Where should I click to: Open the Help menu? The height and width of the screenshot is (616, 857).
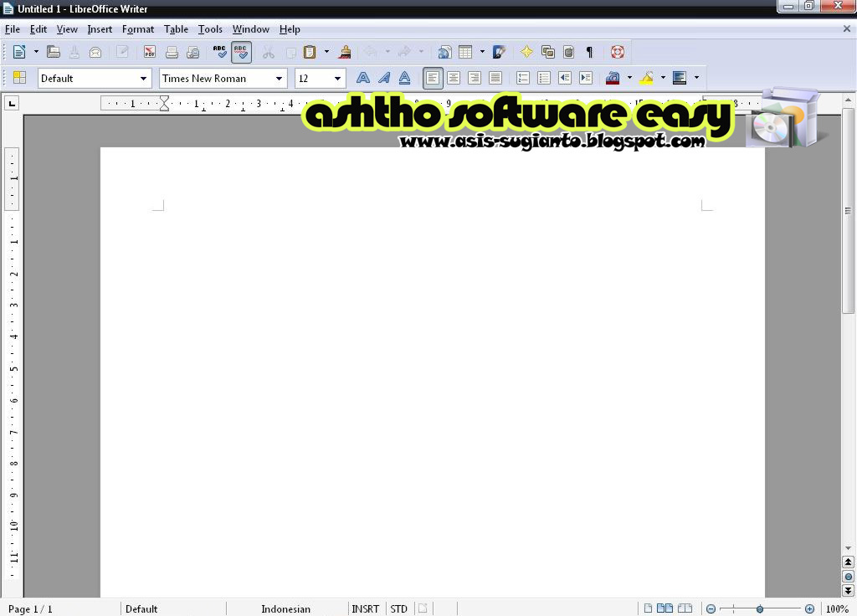tap(290, 29)
